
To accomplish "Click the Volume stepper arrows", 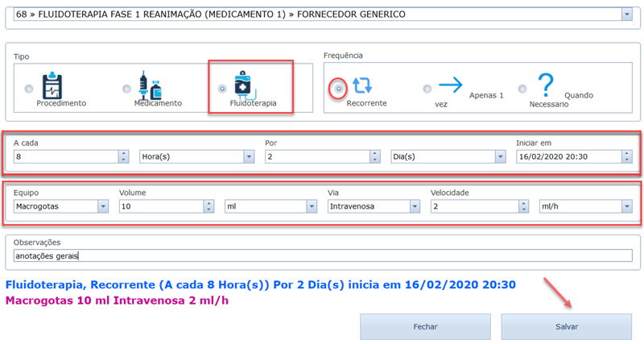I will 208,206.
